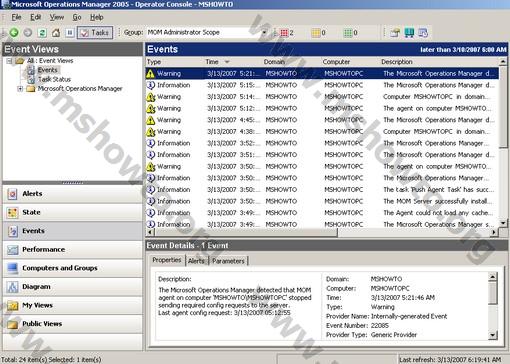Toggle the Tasks pane button
Viewport: 510px width, 364px height.
coord(95,32)
